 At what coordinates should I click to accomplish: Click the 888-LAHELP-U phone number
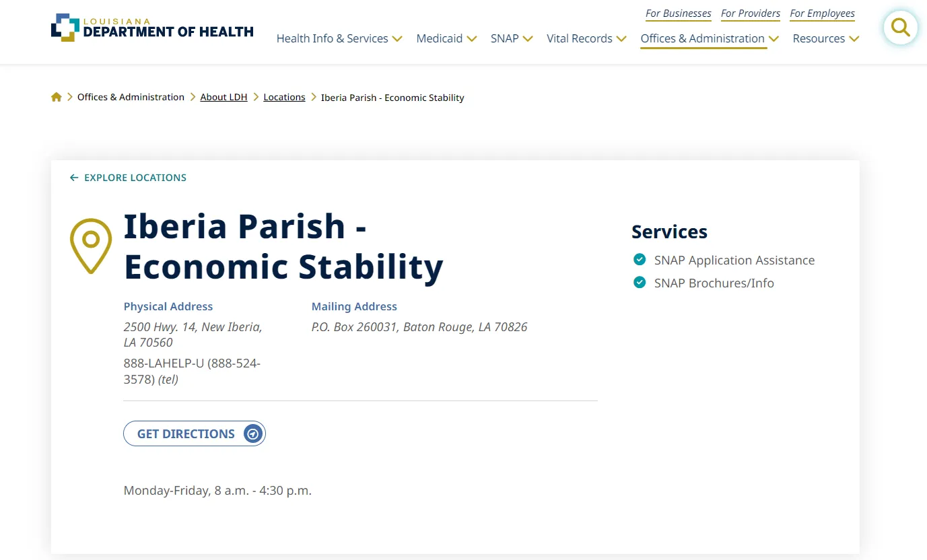coord(192,372)
